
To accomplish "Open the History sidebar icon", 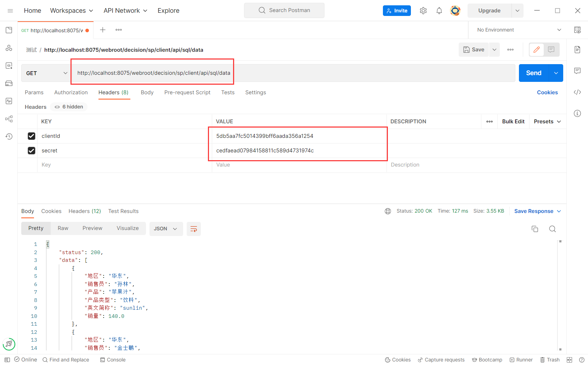I will click(9, 136).
